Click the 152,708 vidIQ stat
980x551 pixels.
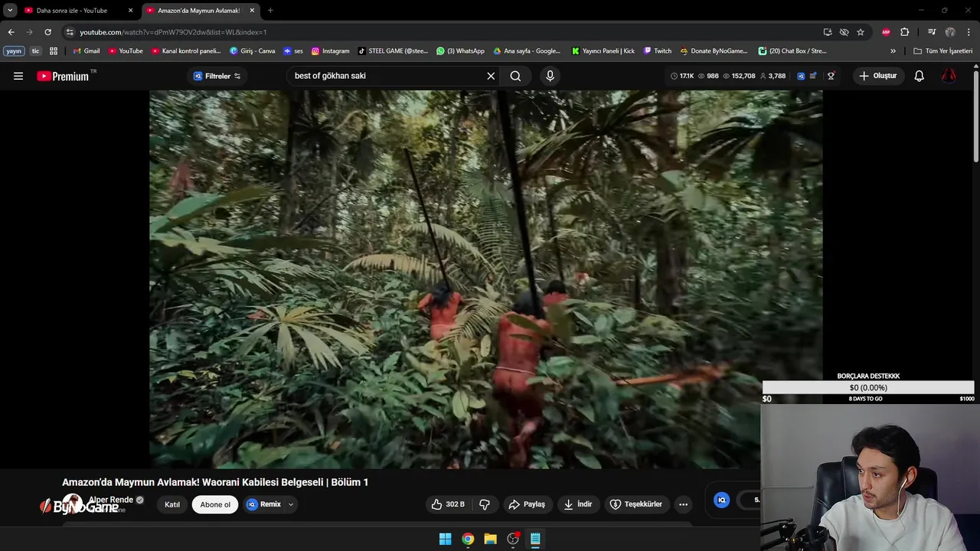(x=738, y=76)
